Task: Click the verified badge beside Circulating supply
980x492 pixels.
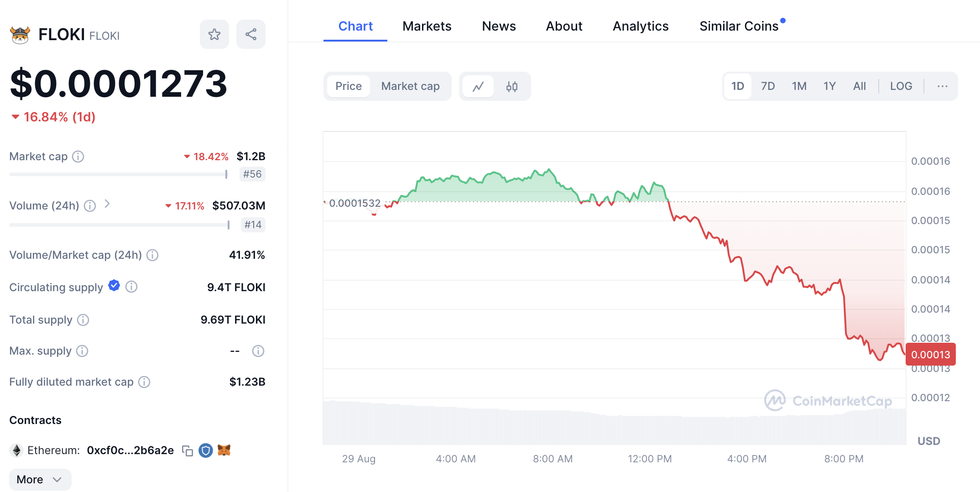Action: coord(114,286)
